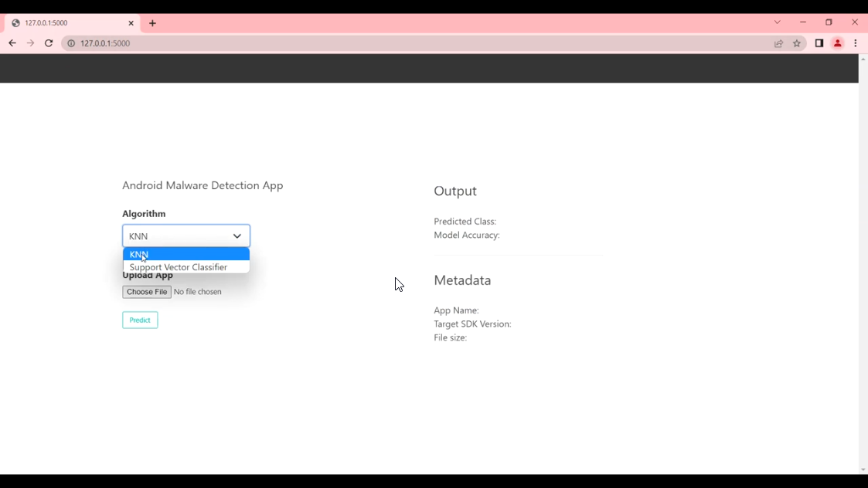
Task: Close the 127.0.0.1:5000 tab
Action: 131,23
